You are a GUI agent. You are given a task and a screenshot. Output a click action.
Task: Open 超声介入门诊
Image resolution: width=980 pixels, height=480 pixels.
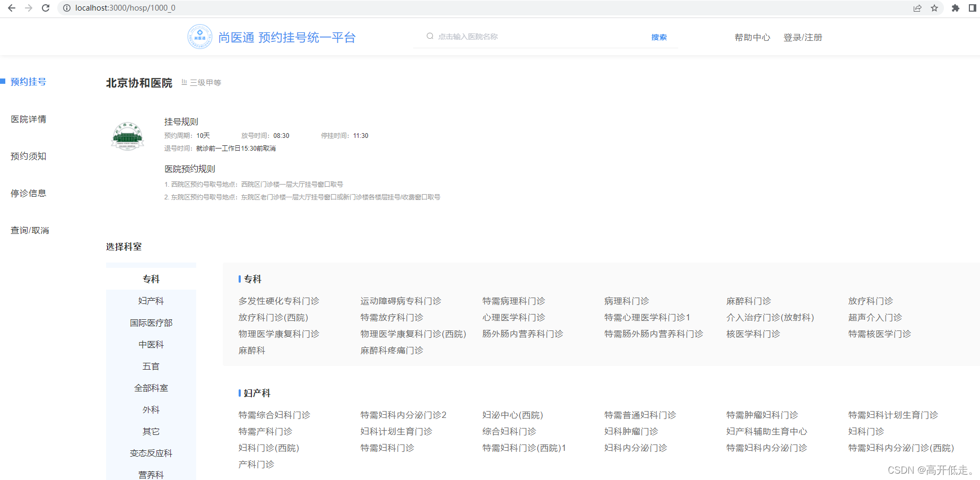(x=875, y=317)
